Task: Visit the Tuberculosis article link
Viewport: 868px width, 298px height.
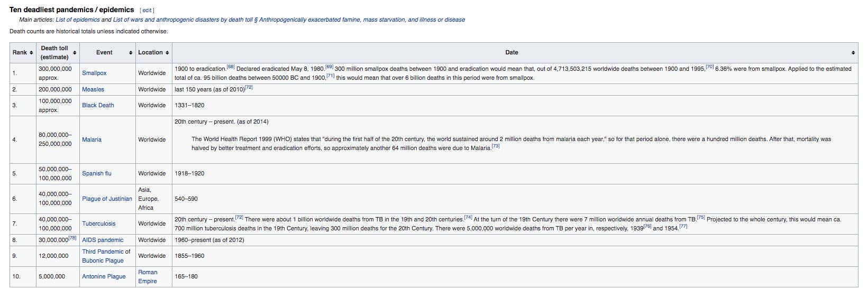Action: click(x=98, y=224)
